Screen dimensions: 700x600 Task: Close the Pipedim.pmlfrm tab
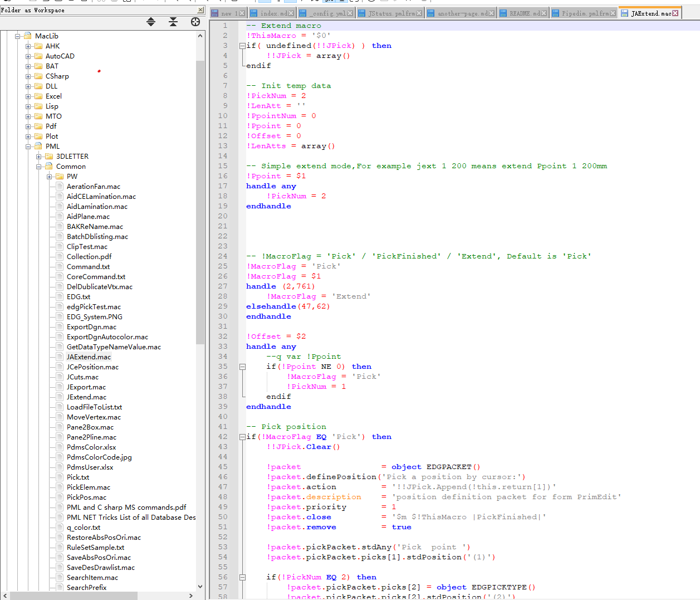(613, 13)
